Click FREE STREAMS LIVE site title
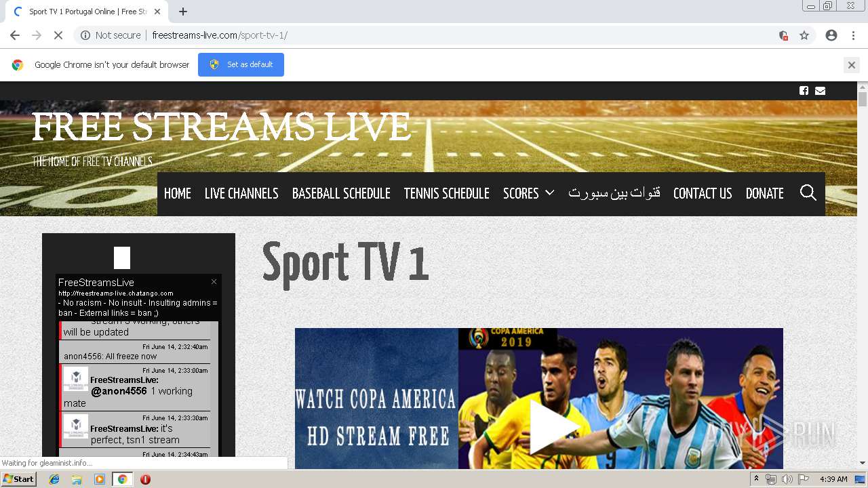Image resolution: width=868 pixels, height=488 pixels. [x=221, y=127]
